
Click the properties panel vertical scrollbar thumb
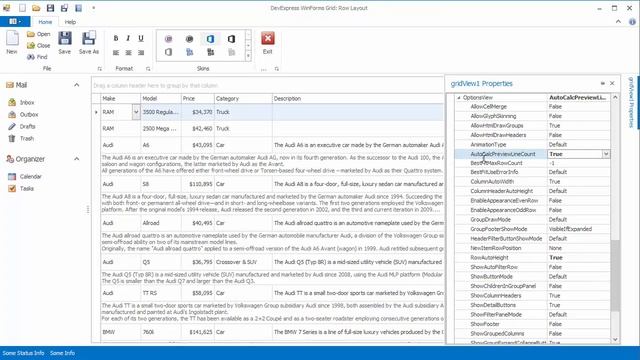615,276
